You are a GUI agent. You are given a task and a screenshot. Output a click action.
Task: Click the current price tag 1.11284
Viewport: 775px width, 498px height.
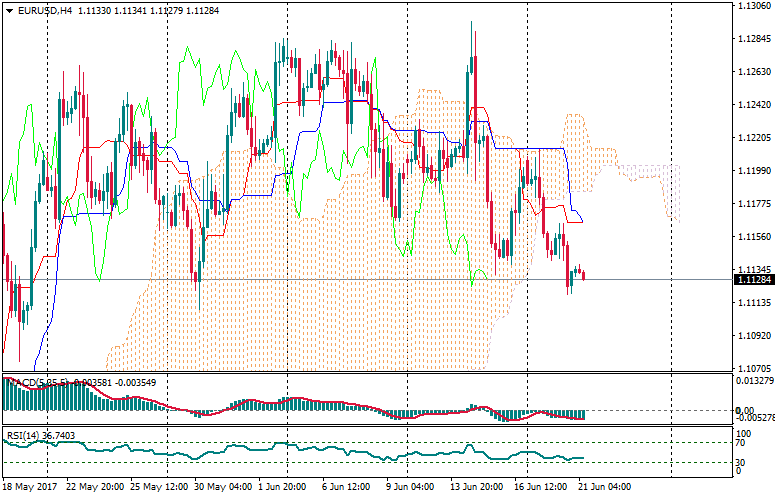752,279
